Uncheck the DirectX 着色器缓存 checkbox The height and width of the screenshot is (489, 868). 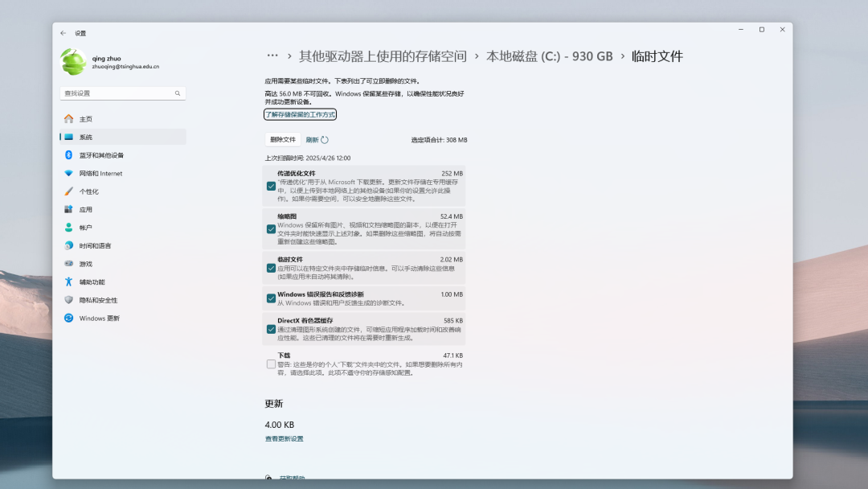pos(272,330)
